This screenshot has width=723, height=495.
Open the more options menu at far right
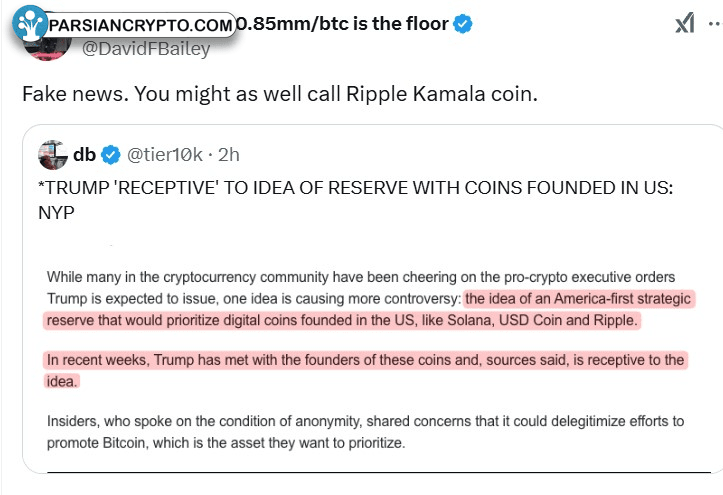pyautogui.click(x=718, y=23)
